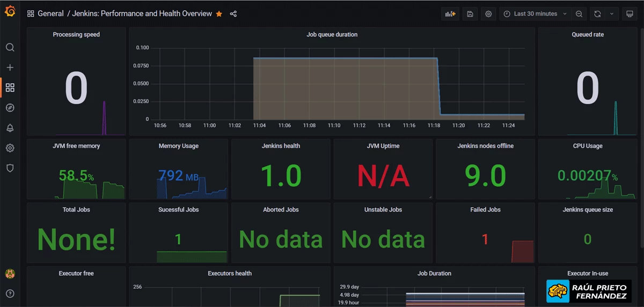This screenshot has width=644, height=307.
Task: Click the General folder breadcrumb
Action: 50,14
